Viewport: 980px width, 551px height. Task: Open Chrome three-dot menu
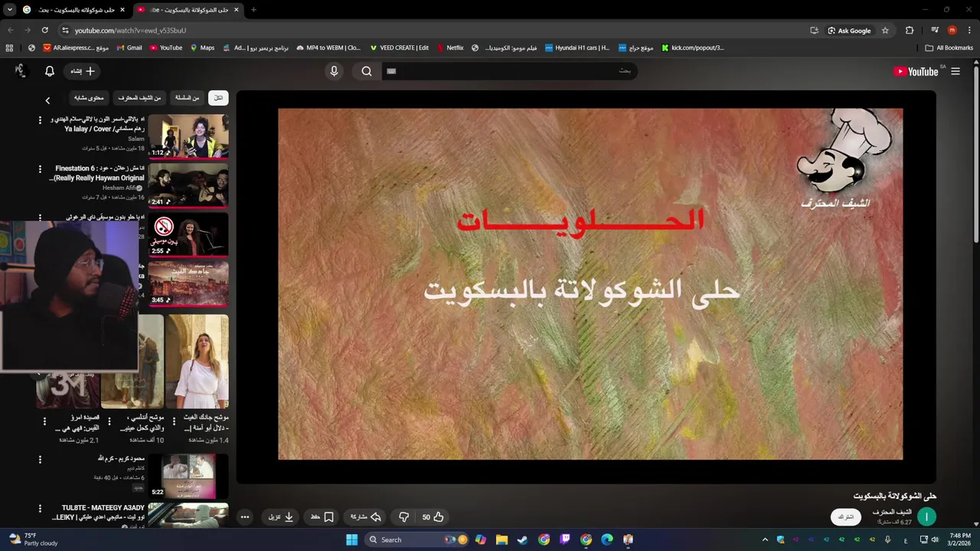pos(969,31)
